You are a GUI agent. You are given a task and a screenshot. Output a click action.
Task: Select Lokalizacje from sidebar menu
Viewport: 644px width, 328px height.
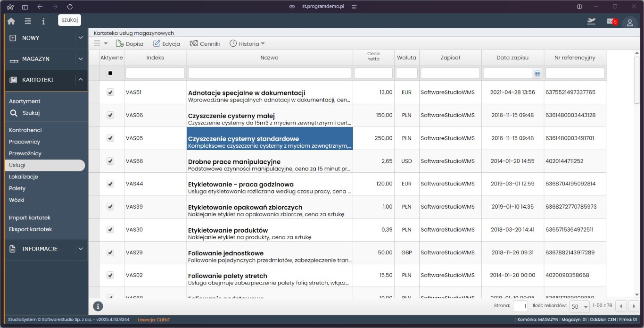pyautogui.click(x=24, y=177)
